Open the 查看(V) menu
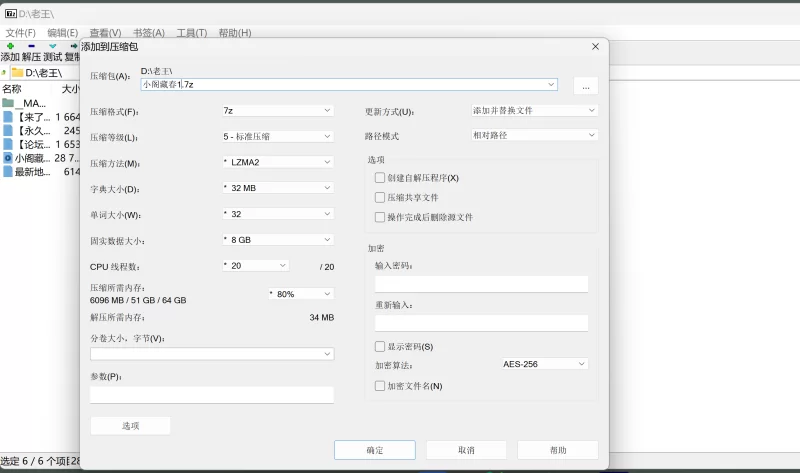Image resolution: width=800 pixels, height=473 pixels. click(x=105, y=33)
